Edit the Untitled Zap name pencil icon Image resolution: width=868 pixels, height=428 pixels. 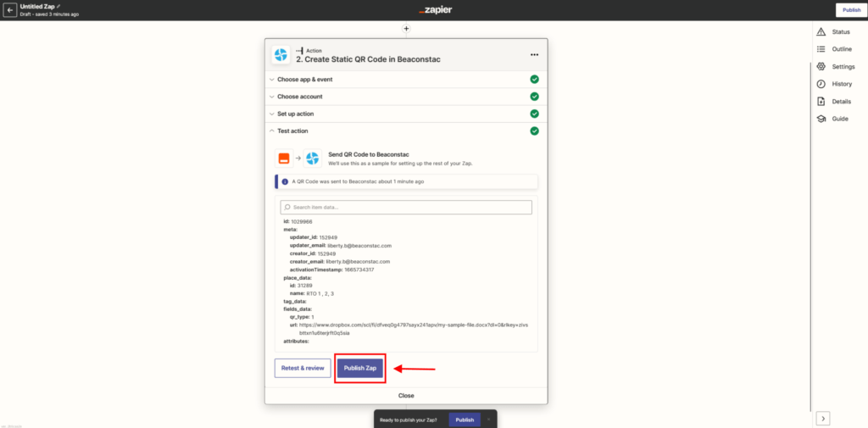(x=58, y=6)
